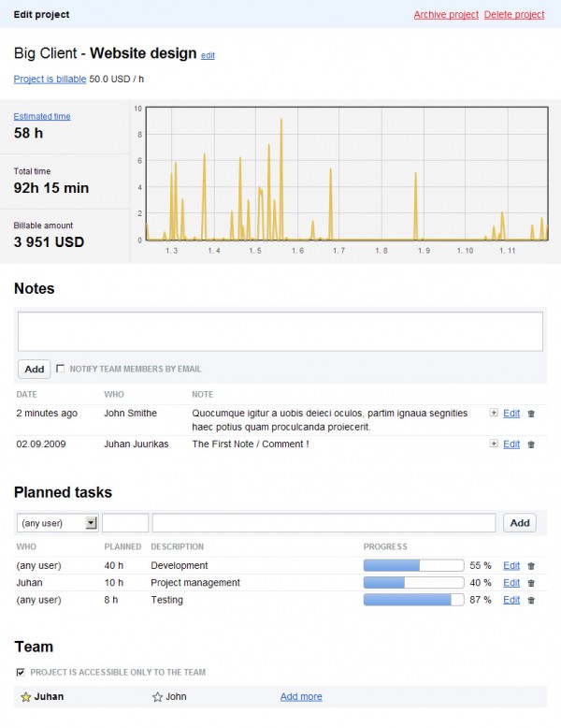Remove the Project management task via trash icon

[531, 583]
